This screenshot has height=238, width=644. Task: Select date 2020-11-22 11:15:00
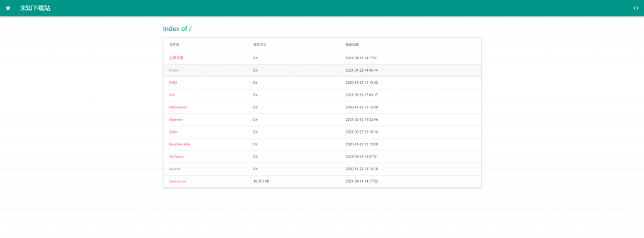coord(362,144)
